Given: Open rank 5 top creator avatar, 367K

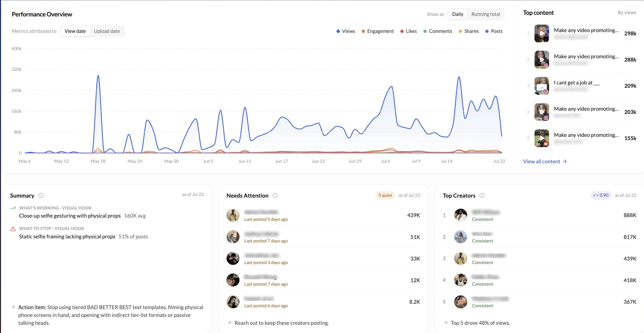Looking at the screenshot, I should point(460,302).
